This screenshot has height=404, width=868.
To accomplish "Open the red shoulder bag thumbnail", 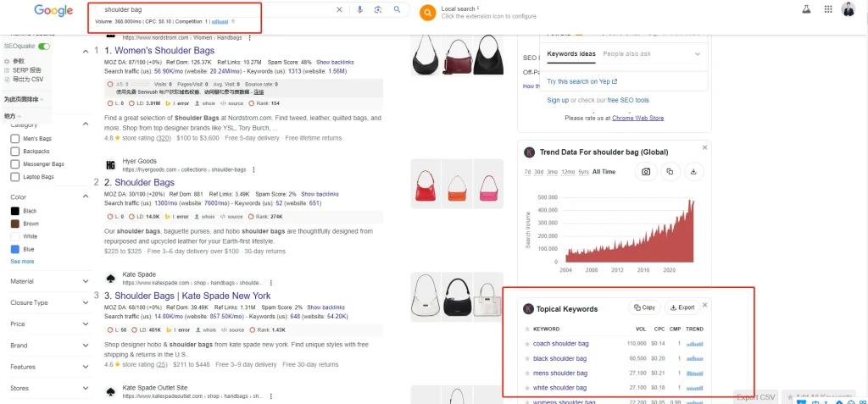I will (x=425, y=185).
